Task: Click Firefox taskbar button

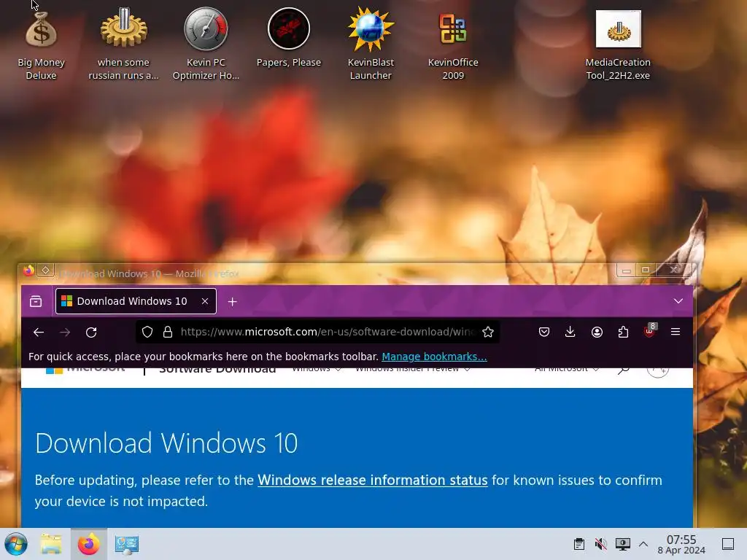Action: tap(88, 544)
